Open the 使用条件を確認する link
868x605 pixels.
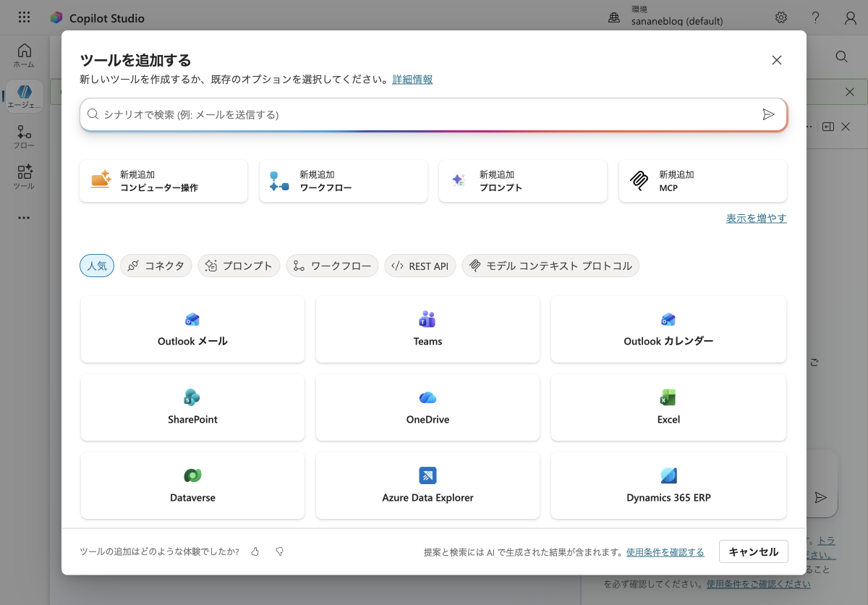(665, 552)
